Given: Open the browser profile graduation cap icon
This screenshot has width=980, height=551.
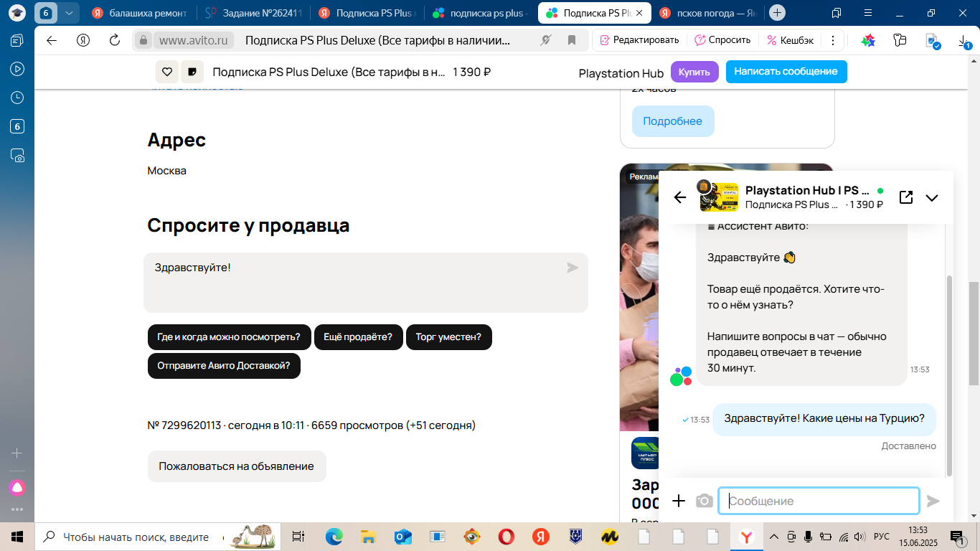Looking at the screenshot, I should point(17,13).
